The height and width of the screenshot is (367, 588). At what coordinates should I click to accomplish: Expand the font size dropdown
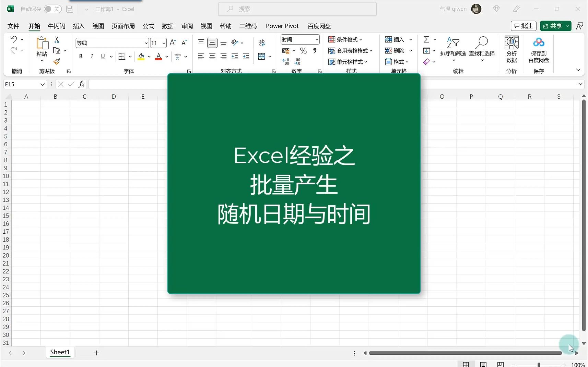coord(164,42)
